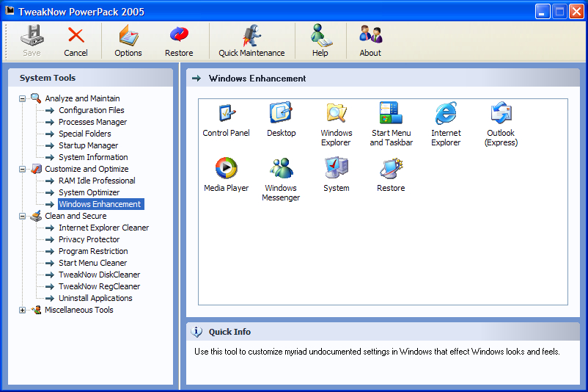
Task: Select Clean and Secure category
Action: (76, 216)
